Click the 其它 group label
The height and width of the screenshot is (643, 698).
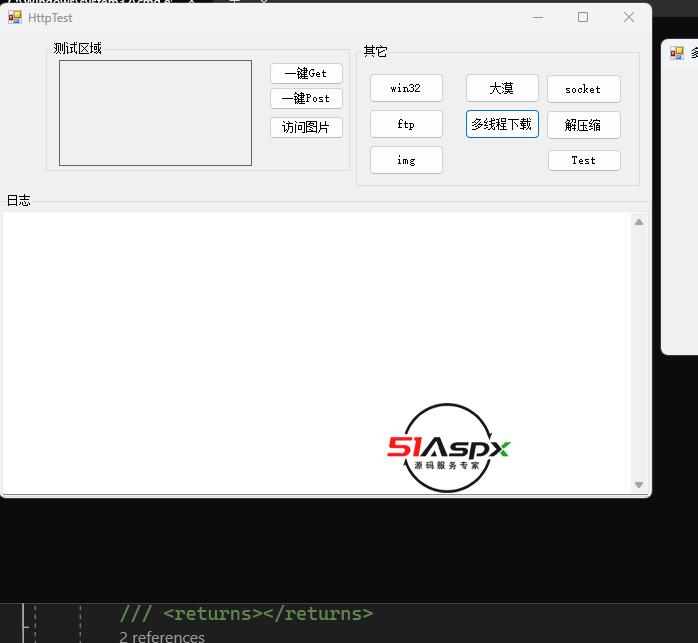pos(375,51)
